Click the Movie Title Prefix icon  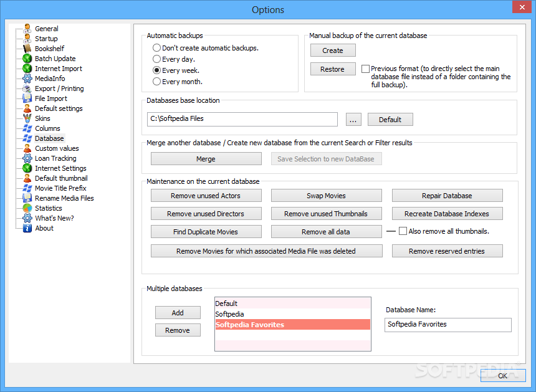(27, 188)
